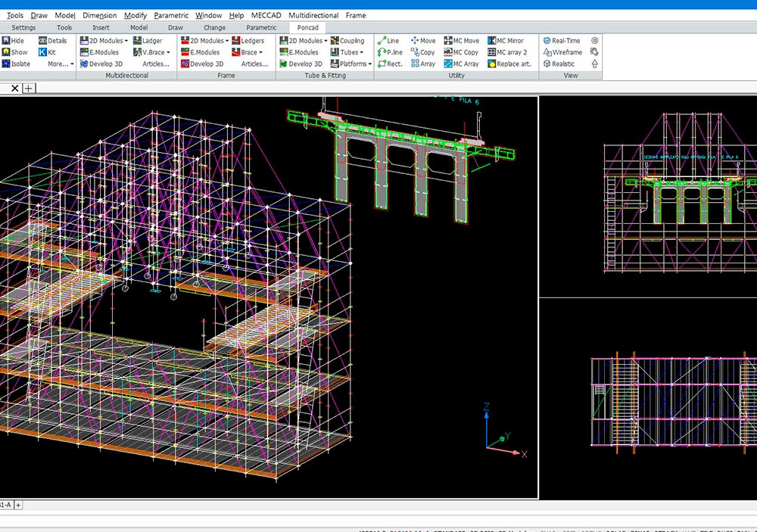The width and height of the screenshot is (757, 532).
Task: Select the MC array 2 tool
Action: pos(507,52)
